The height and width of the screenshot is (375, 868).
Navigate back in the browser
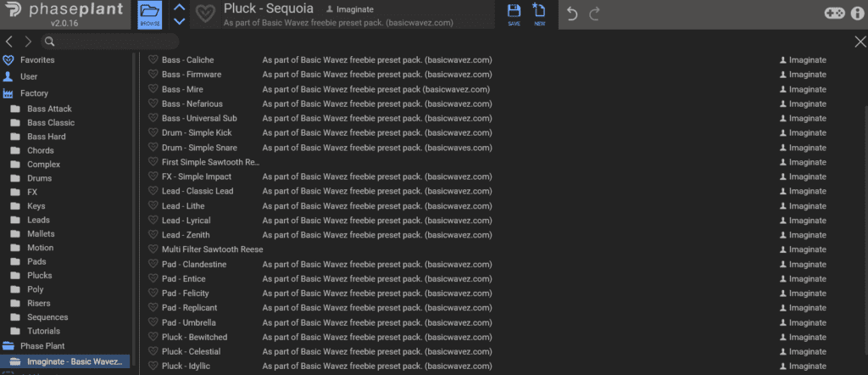(9, 42)
